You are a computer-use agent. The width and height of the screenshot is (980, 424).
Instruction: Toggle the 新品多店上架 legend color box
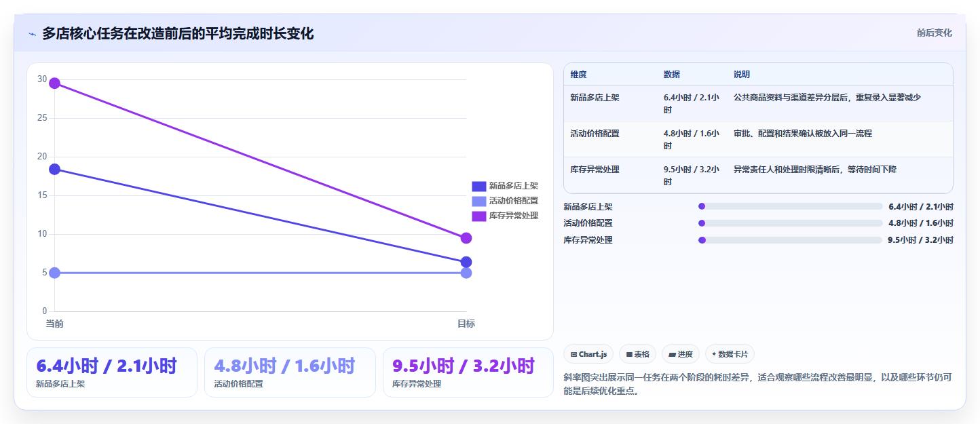click(x=478, y=186)
